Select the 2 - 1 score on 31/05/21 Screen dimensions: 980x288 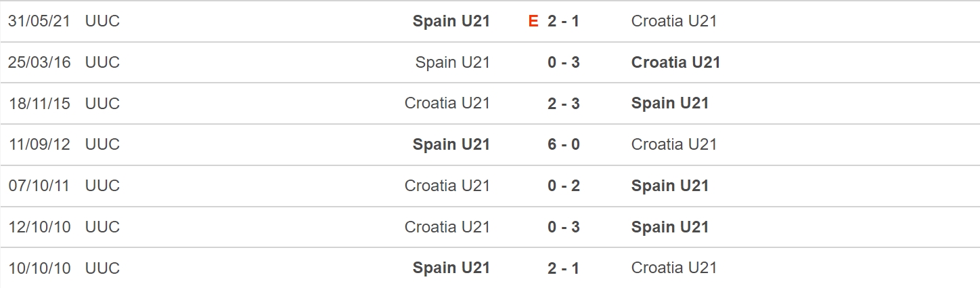click(564, 21)
